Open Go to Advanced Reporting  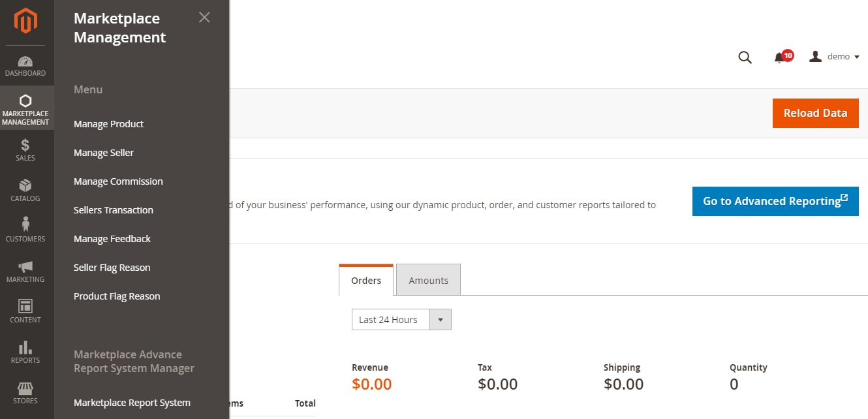coord(775,201)
